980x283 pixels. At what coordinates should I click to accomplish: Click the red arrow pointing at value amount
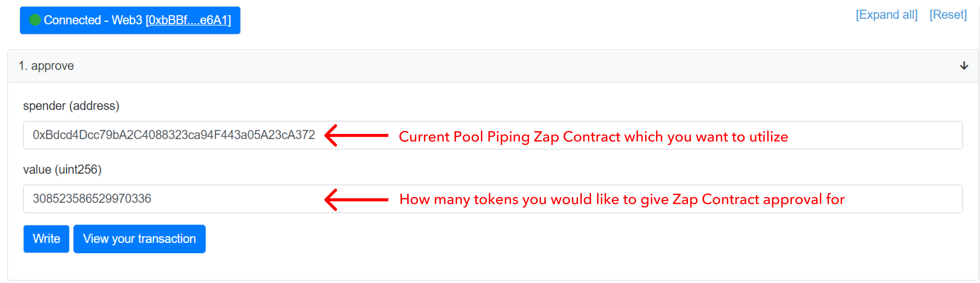356,199
